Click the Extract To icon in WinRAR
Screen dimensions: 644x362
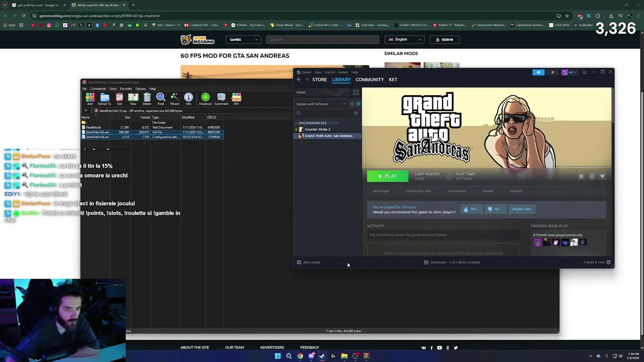coord(105,99)
